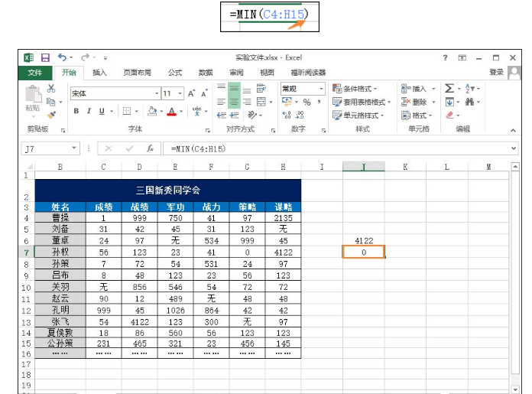Select column K header
Image resolution: width=532 pixels, height=394 pixels.
coord(405,167)
